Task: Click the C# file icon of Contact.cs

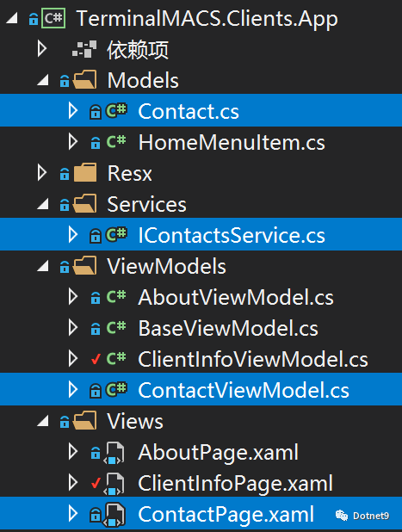Action: [116, 110]
